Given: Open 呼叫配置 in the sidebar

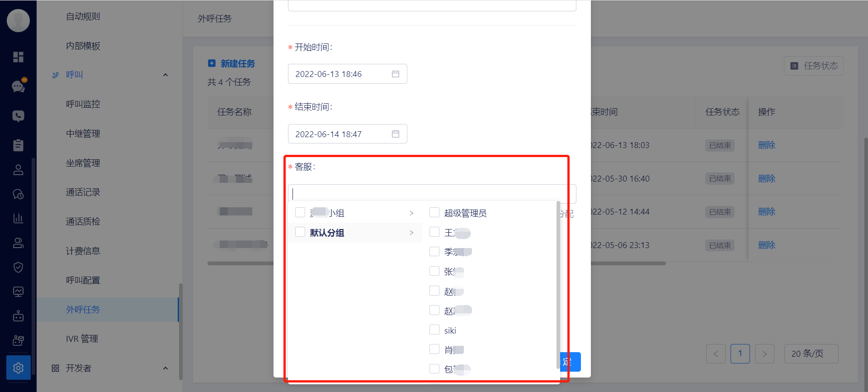Looking at the screenshot, I should click(83, 280).
